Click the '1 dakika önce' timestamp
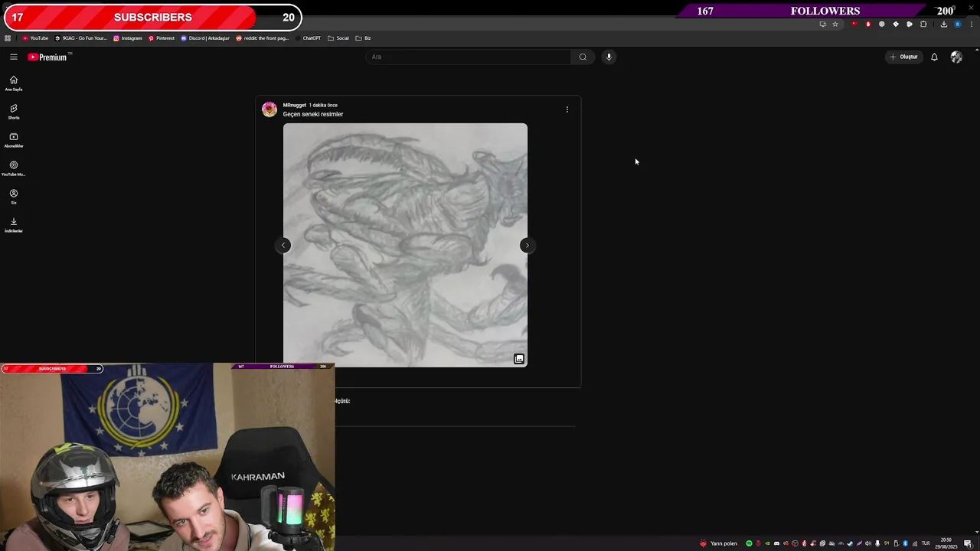The width and height of the screenshot is (980, 551). point(323,105)
